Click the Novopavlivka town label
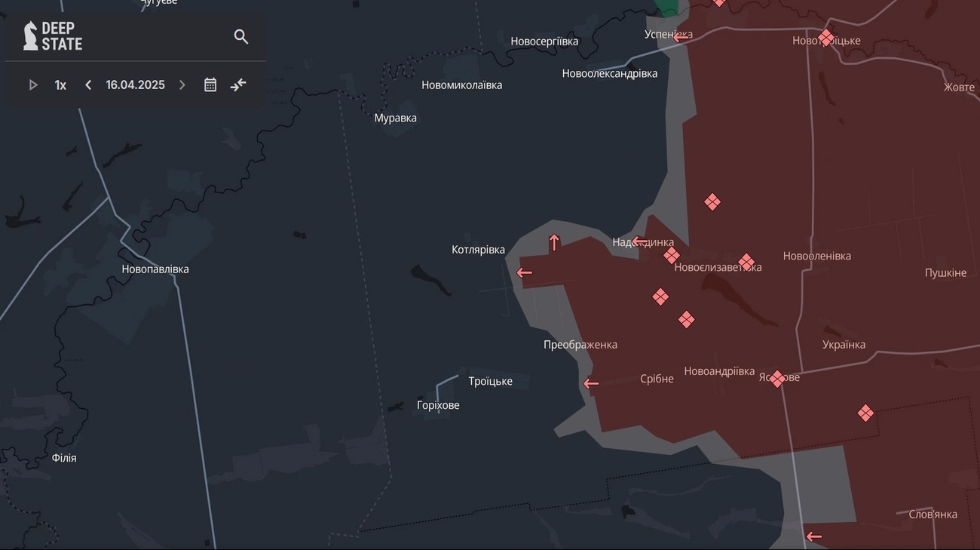Screen dimensions: 980x550 click(x=155, y=268)
